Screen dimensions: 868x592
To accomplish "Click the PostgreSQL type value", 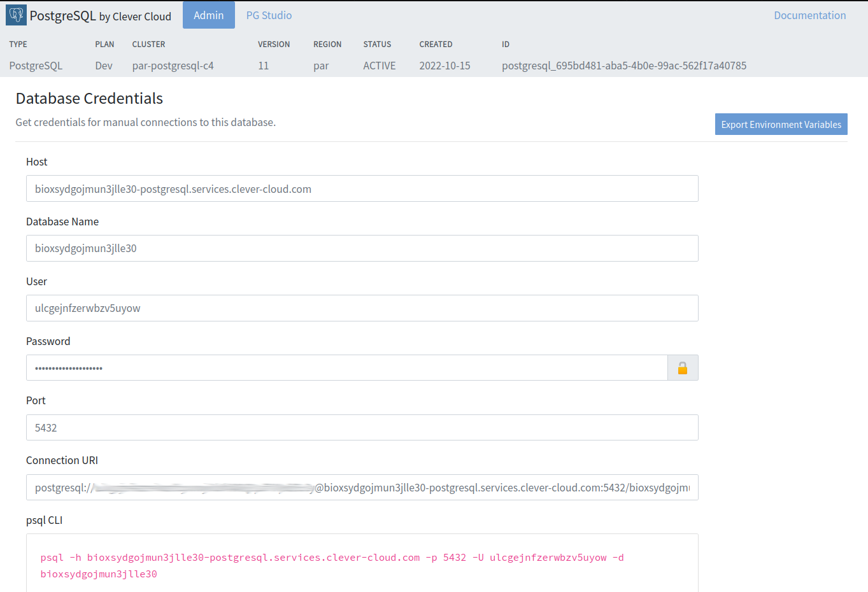I will tap(36, 66).
